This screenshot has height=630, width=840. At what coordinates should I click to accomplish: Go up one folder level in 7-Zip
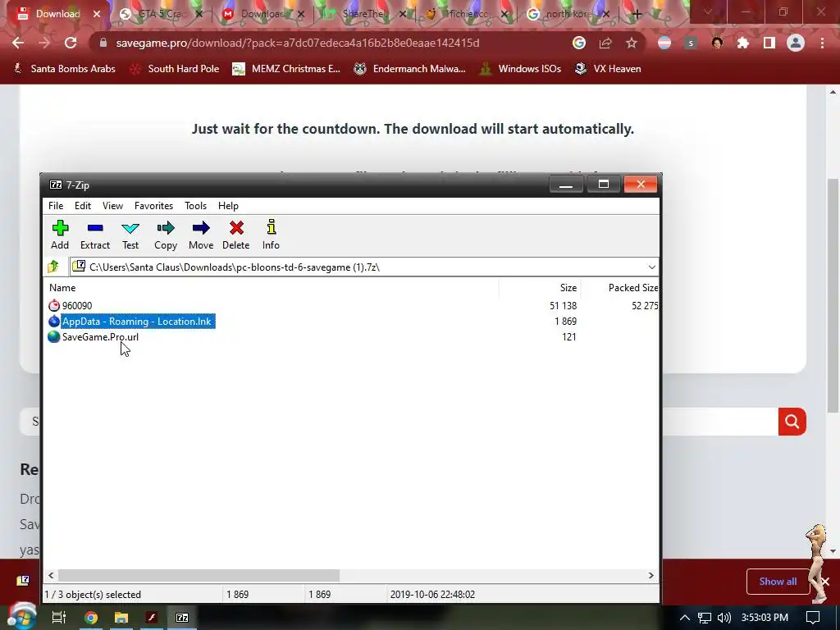tap(53, 267)
